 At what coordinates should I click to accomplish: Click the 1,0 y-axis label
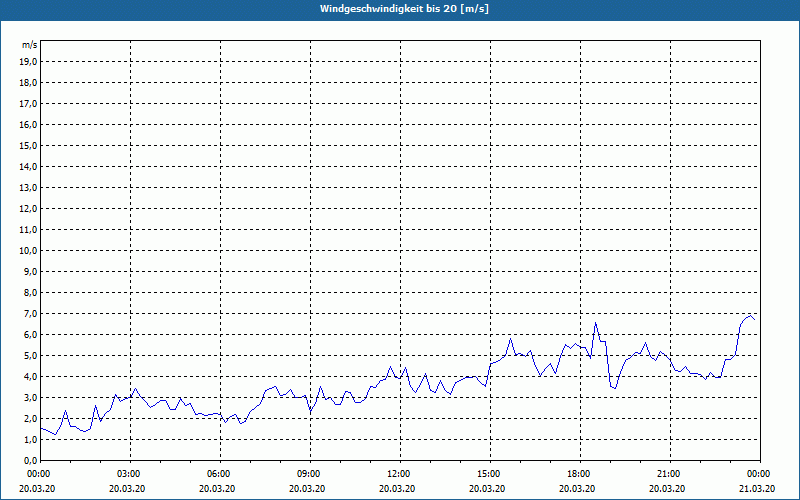coord(31,439)
